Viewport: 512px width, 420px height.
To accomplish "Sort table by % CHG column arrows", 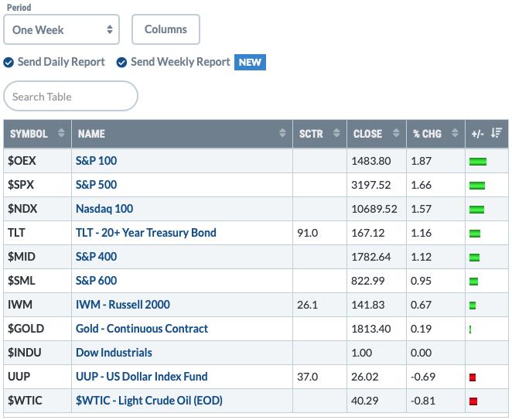I will coord(455,133).
